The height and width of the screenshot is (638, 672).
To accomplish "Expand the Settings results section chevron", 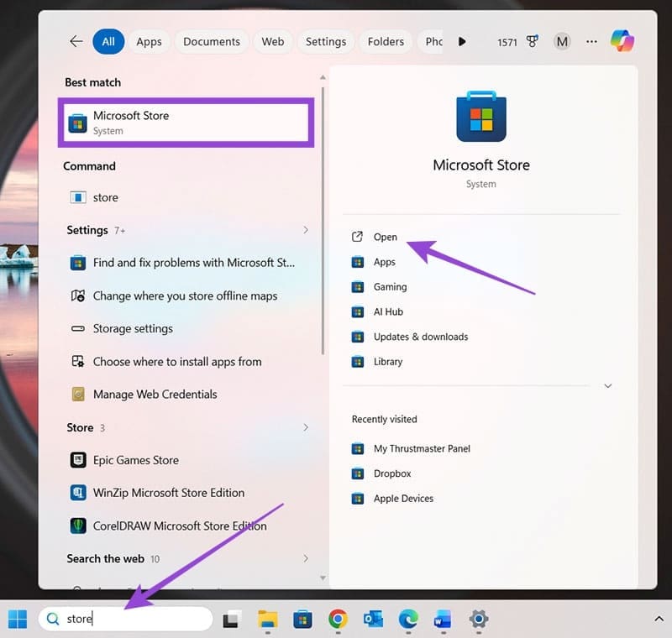I will 306,230.
